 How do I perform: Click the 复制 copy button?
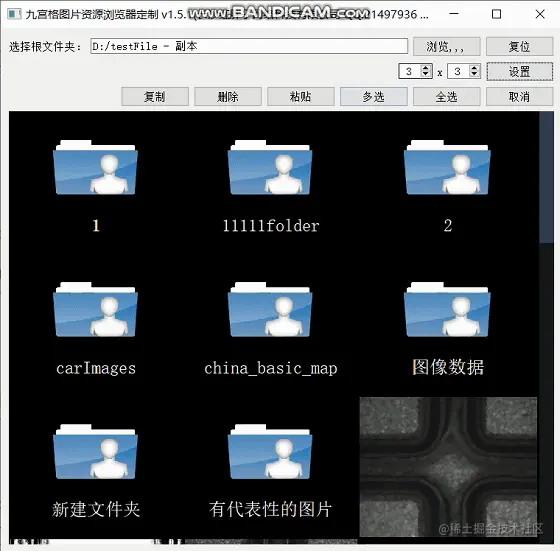coord(155,96)
